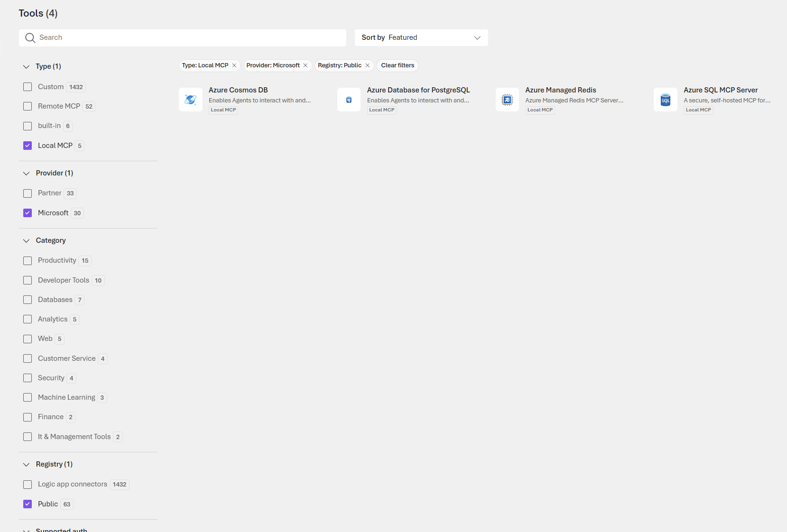The image size is (787, 532).
Task: Collapse the Provider filter section
Action: pos(27,174)
